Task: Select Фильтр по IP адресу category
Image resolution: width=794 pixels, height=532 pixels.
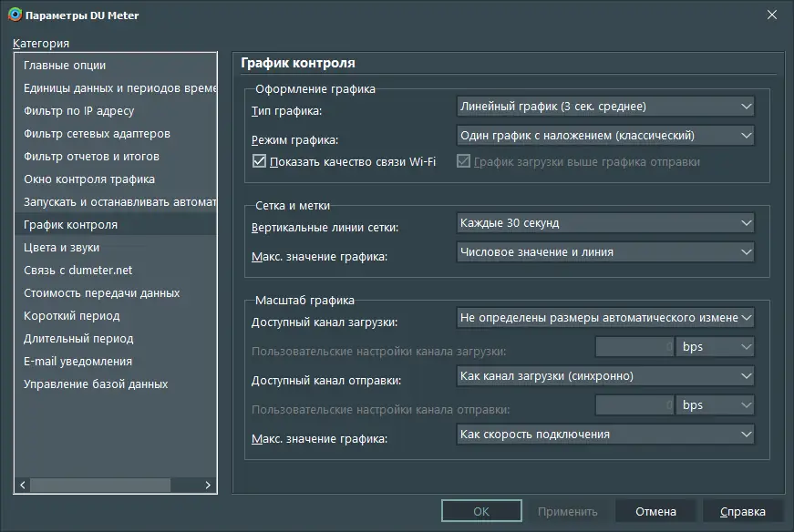Action: pos(79,111)
